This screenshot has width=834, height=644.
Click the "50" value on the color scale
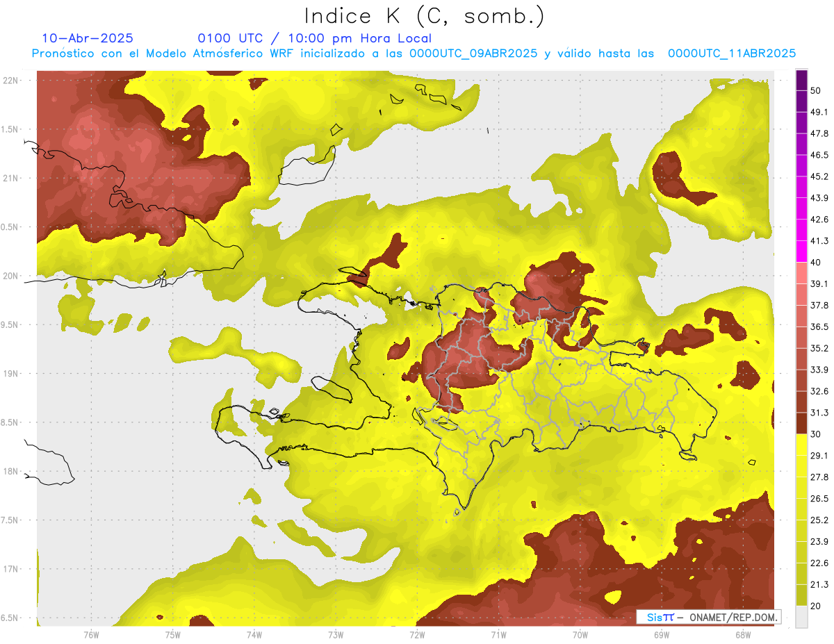coord(816,90)
